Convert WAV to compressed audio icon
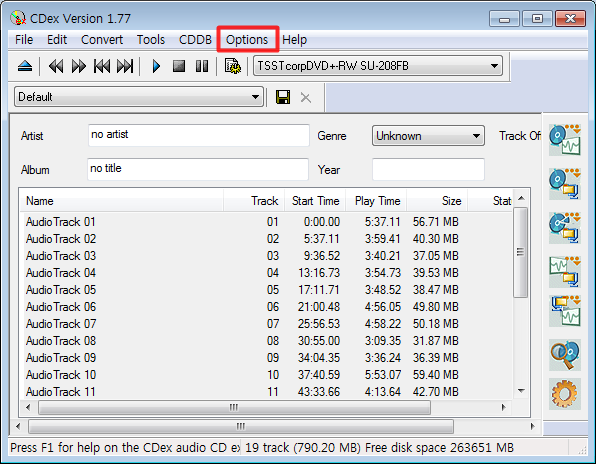The width and height of the screenshot is (596, 464). pyautogui.click(x=565, y=272)
